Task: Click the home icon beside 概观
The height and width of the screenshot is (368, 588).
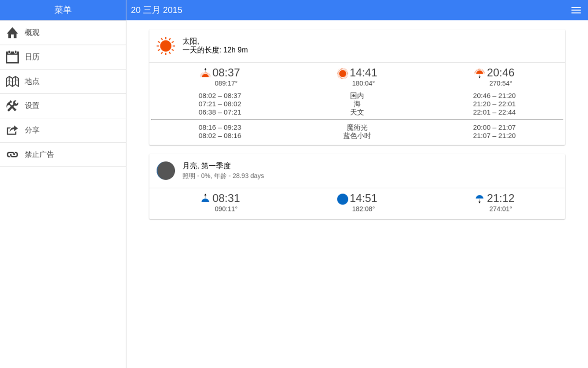Action: pyautogui.click(x=12, y=33)
